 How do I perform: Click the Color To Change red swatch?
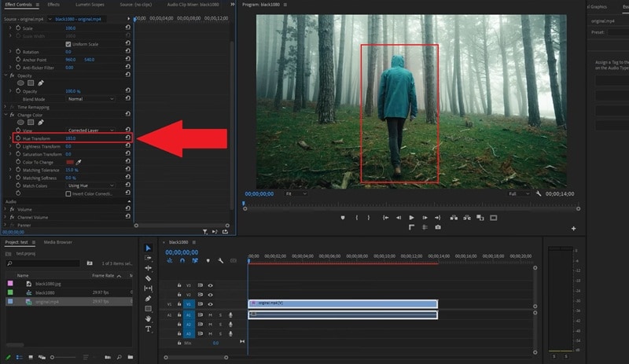70,162
